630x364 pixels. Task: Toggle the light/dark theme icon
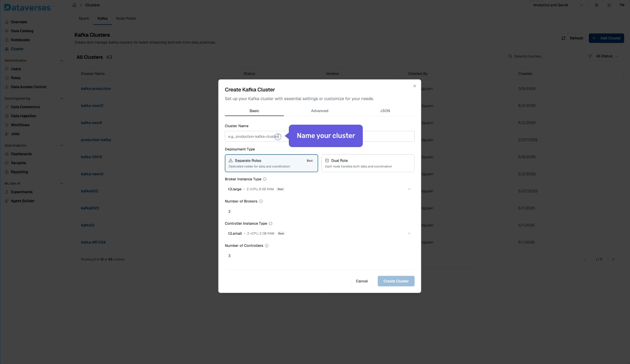(597, 5)
